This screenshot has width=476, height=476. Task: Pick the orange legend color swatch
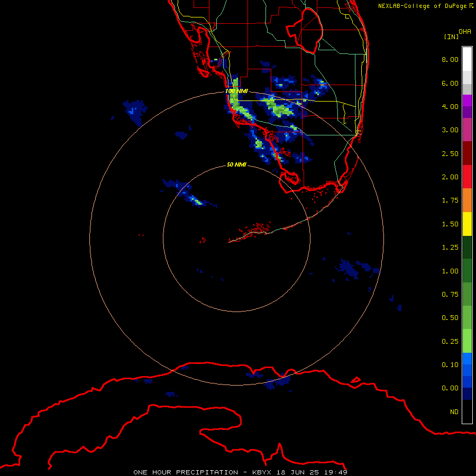[x=467, y=200]
